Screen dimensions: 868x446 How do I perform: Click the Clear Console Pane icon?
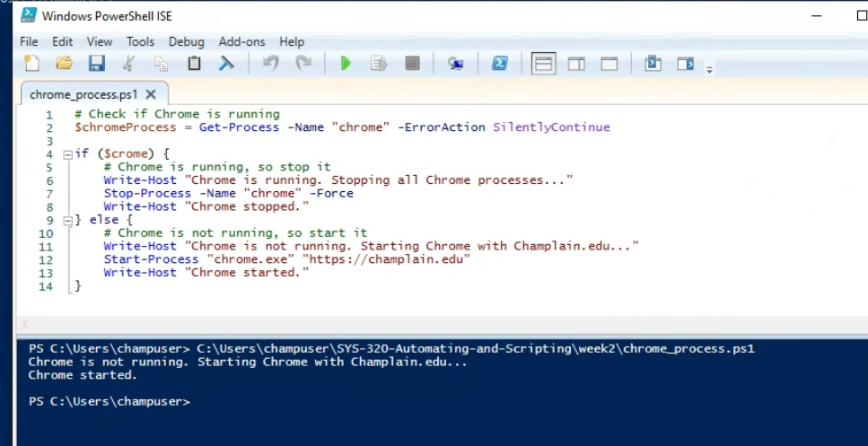226,64
